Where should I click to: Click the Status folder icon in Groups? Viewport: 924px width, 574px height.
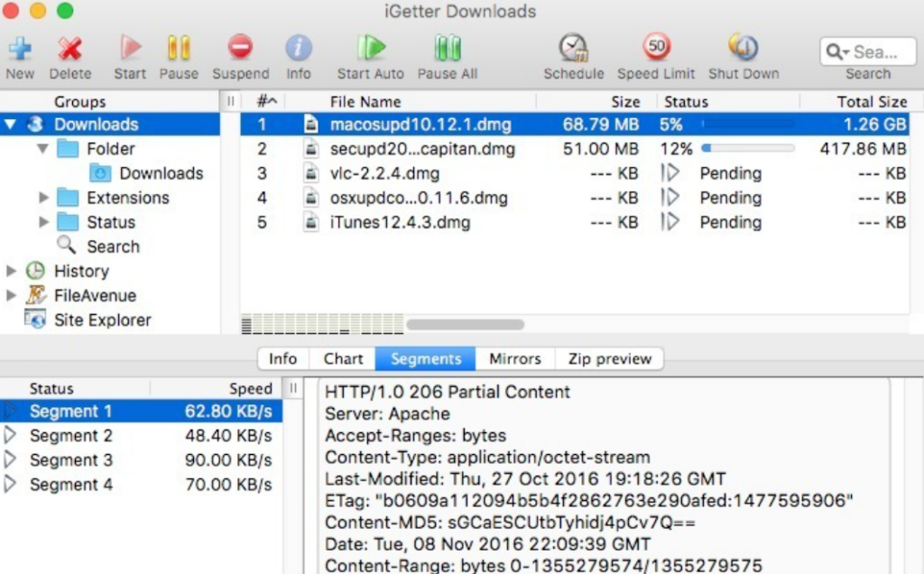(68, 222)
